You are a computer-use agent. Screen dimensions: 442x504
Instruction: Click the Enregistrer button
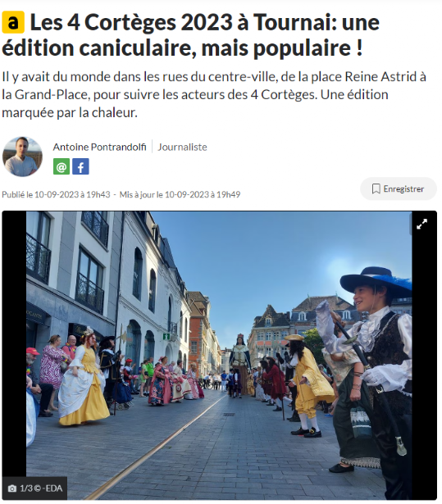click(x=399, y=189)
